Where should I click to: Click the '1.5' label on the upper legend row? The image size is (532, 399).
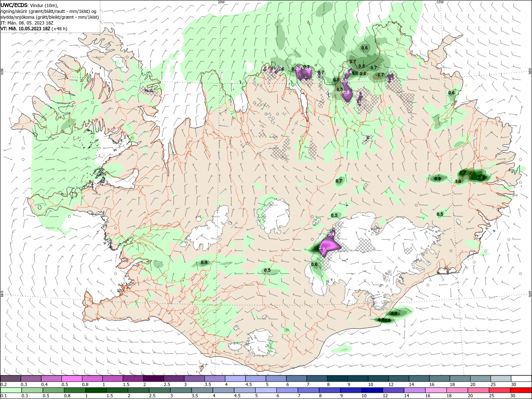click(126, 384)
